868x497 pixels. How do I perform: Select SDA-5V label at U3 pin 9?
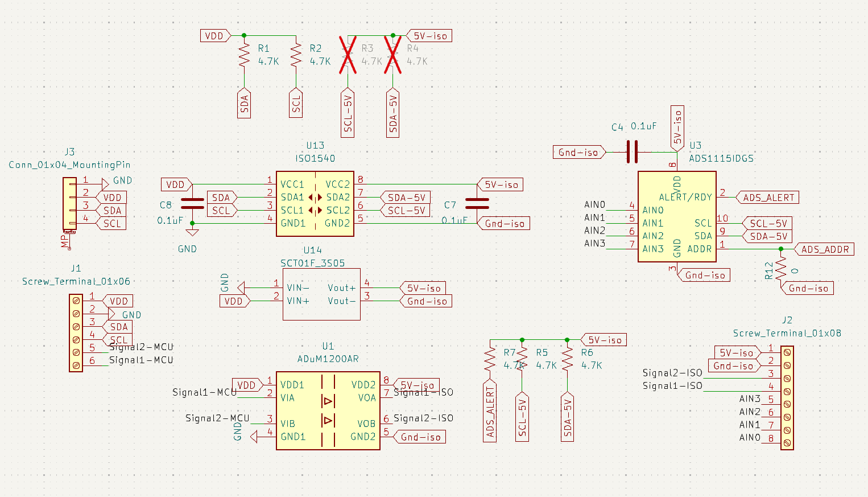click(767, 236)
